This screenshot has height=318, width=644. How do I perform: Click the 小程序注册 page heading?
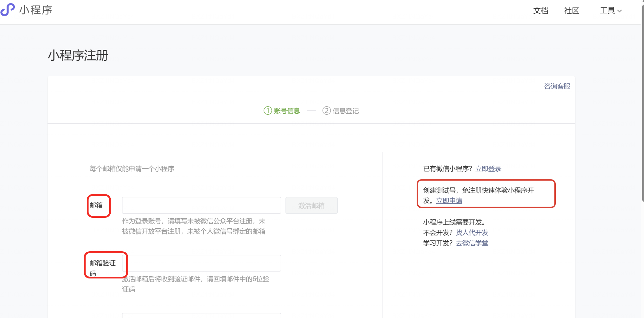pyautogui.click(x=78, y=55)
